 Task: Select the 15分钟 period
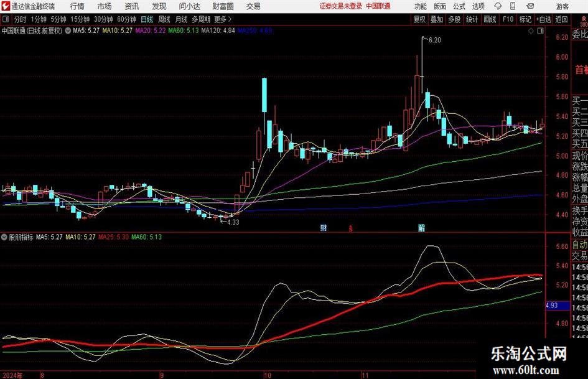coord(80,19)
